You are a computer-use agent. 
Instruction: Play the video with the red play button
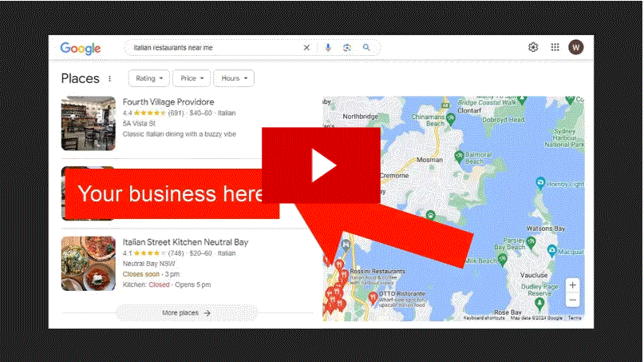[x=321, y=165]
